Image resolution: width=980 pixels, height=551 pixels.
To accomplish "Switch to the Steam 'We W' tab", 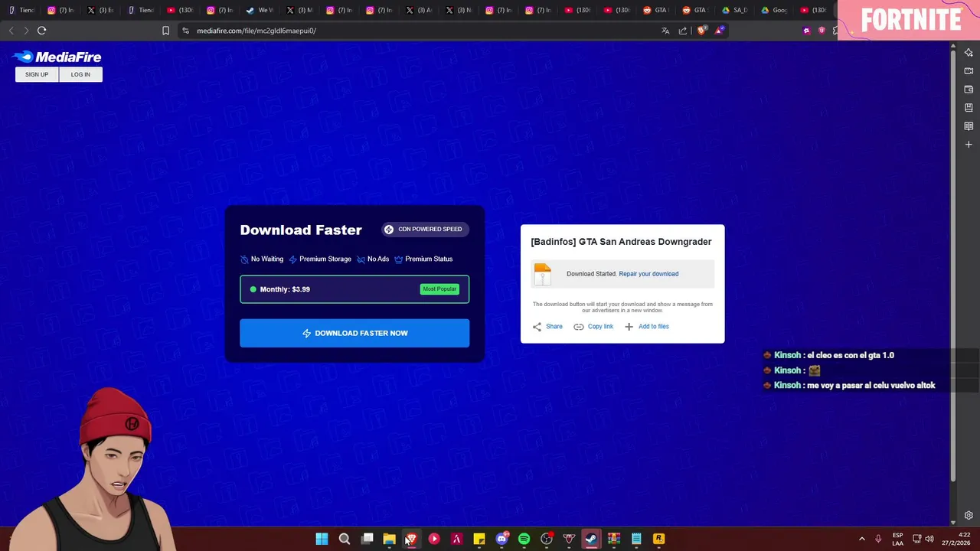I will click(260, 10).
